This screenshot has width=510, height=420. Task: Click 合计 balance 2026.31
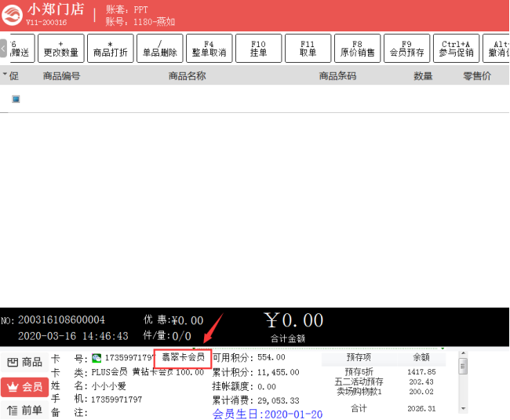(421, 408)
